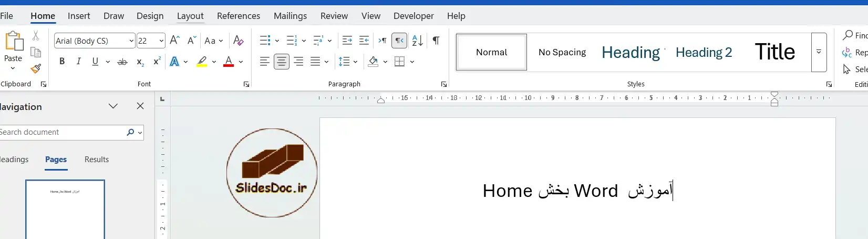Align text right
Screen dimensions: 868x239
[x=298, y=62]
